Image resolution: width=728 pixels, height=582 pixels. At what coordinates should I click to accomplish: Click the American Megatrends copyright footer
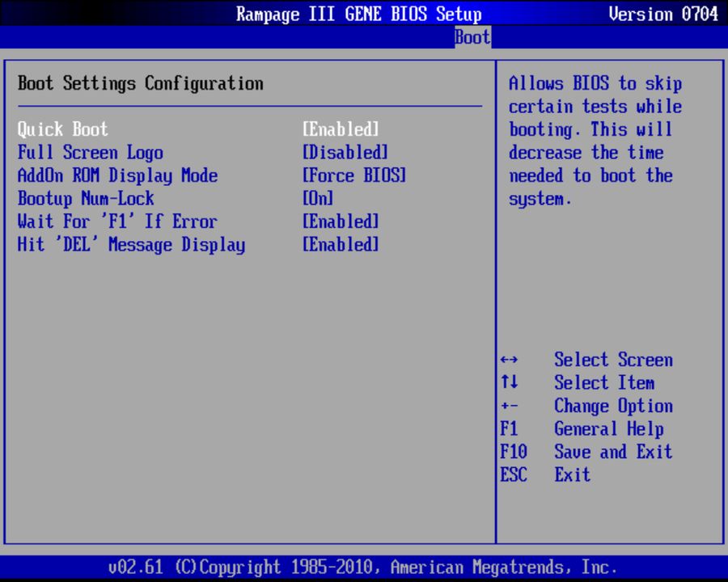point(362,567)
